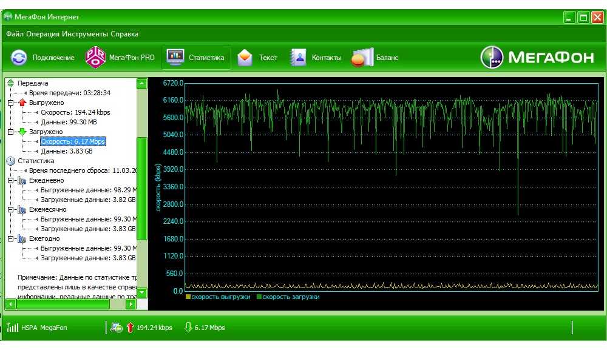Open the МегаФон PRO icon

click(95, 57)
